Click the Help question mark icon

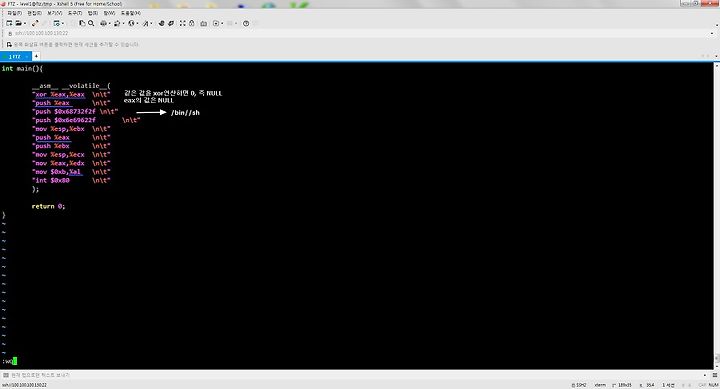pyautogui.click(x=246, y=23)
